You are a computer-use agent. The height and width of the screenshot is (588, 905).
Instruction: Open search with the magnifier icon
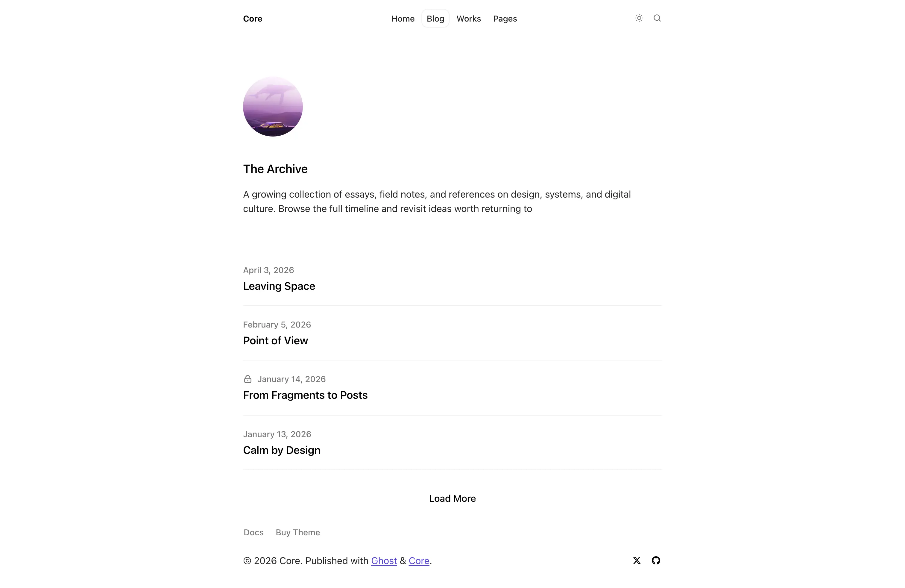click(x=657, y=18)
